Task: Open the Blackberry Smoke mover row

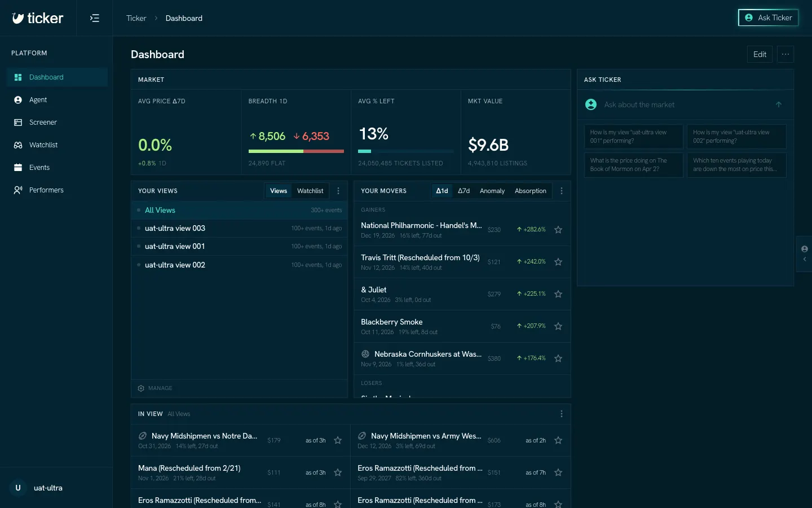Action: pyautogui.click(x=462, y=326)
